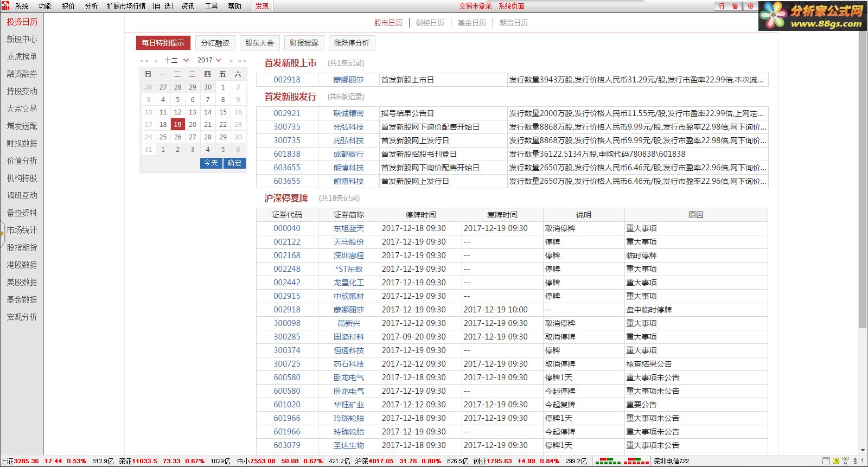The width and height of the screenshot is (868, 467).
Task: Click the 确定 button in calendar
Action: (234, 163)
